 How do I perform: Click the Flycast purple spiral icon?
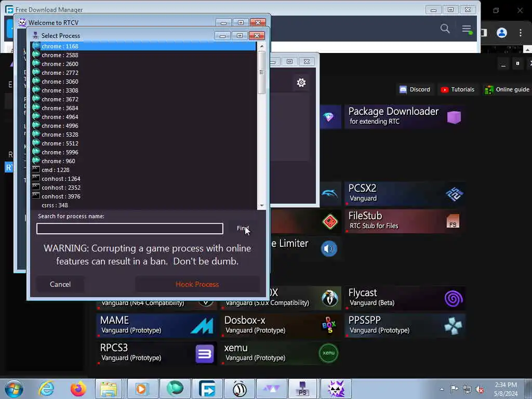454,299
